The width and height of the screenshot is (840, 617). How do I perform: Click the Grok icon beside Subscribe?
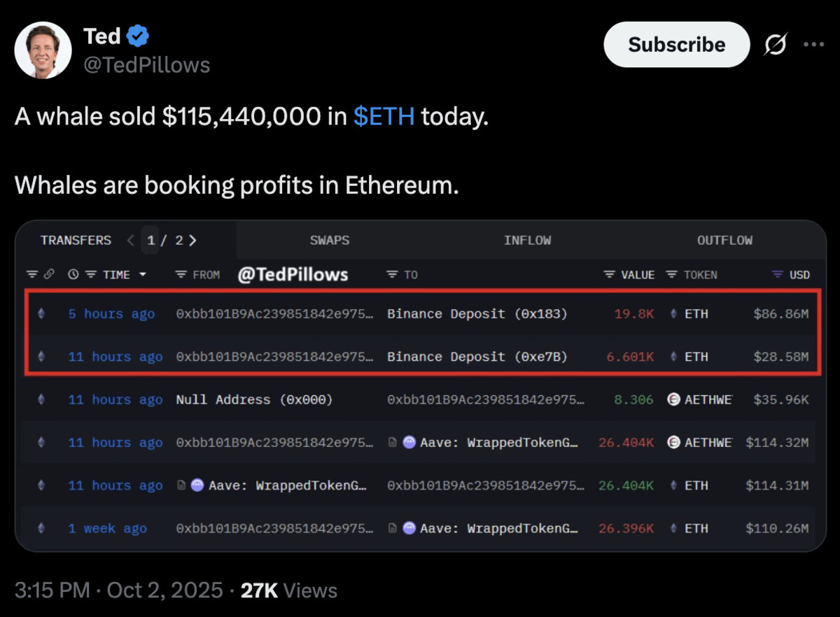(x=774, y=45)
